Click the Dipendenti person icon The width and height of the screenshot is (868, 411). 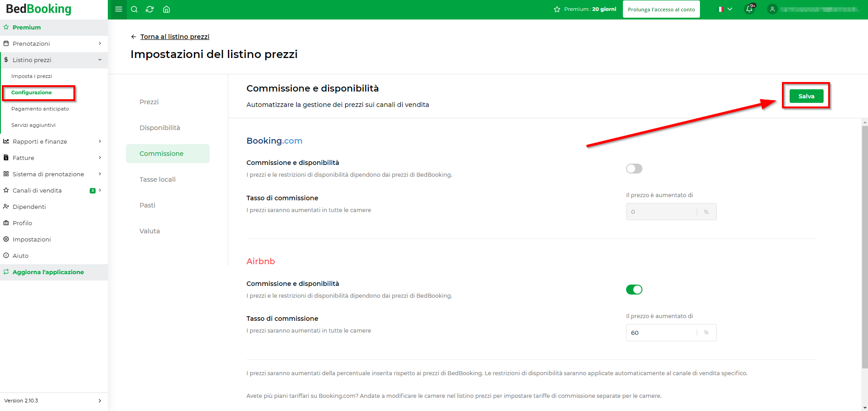6,207
